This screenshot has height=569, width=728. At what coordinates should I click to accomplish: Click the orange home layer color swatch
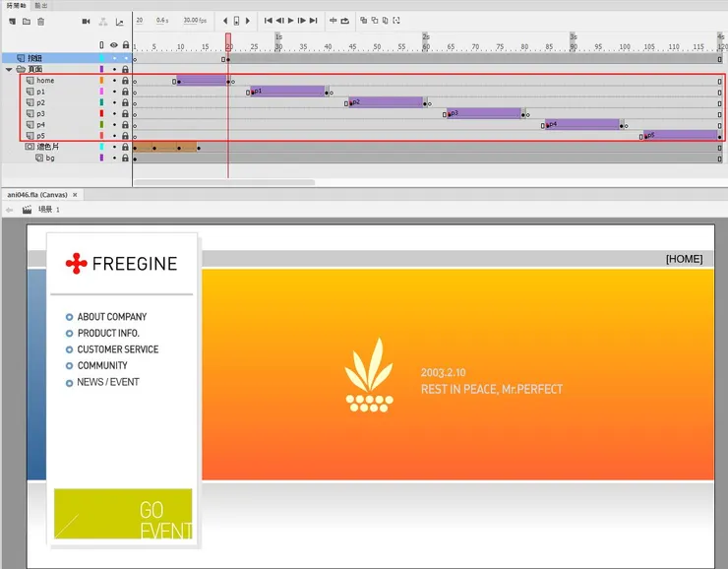[x=101, y=81]
